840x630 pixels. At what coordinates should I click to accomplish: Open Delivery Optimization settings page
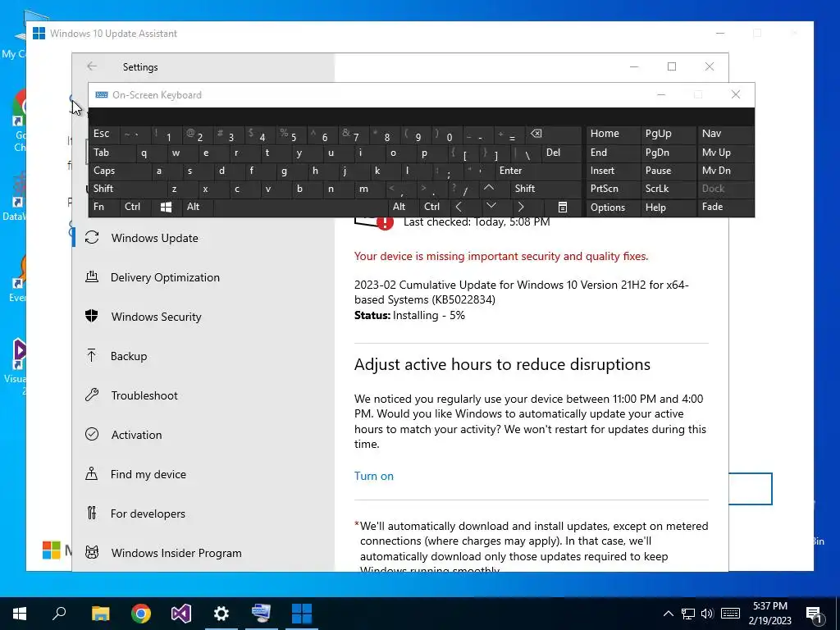pos(203,277)
